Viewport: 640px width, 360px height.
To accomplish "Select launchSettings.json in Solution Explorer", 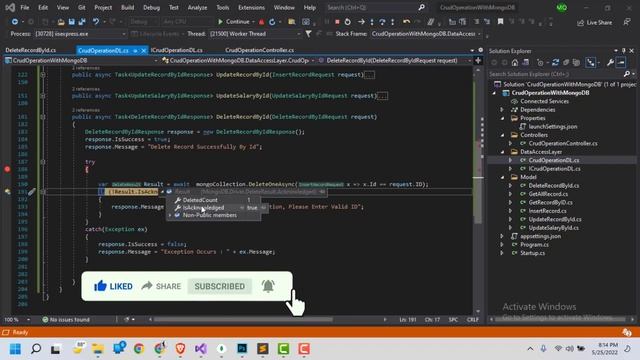I will (x=553, y=127).
